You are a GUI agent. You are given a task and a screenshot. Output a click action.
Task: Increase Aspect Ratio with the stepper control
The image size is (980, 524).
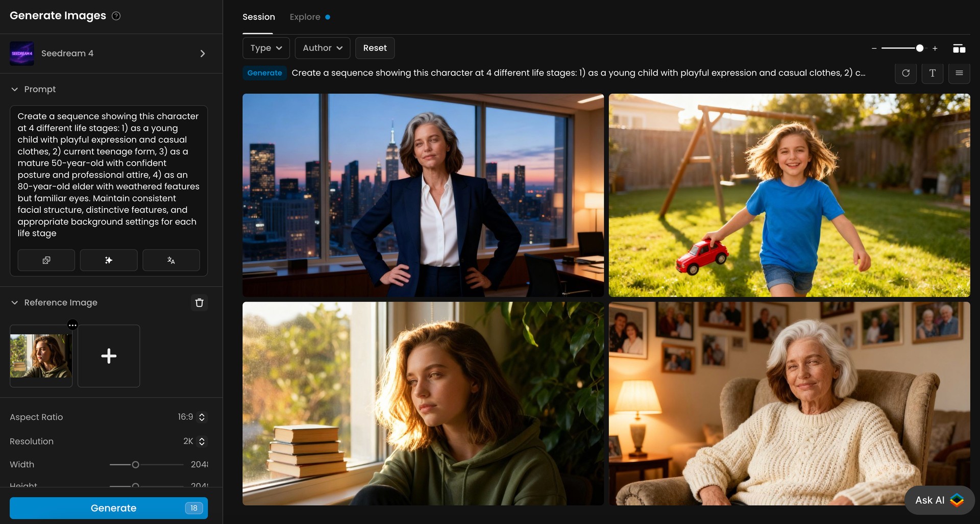[201, 414]
